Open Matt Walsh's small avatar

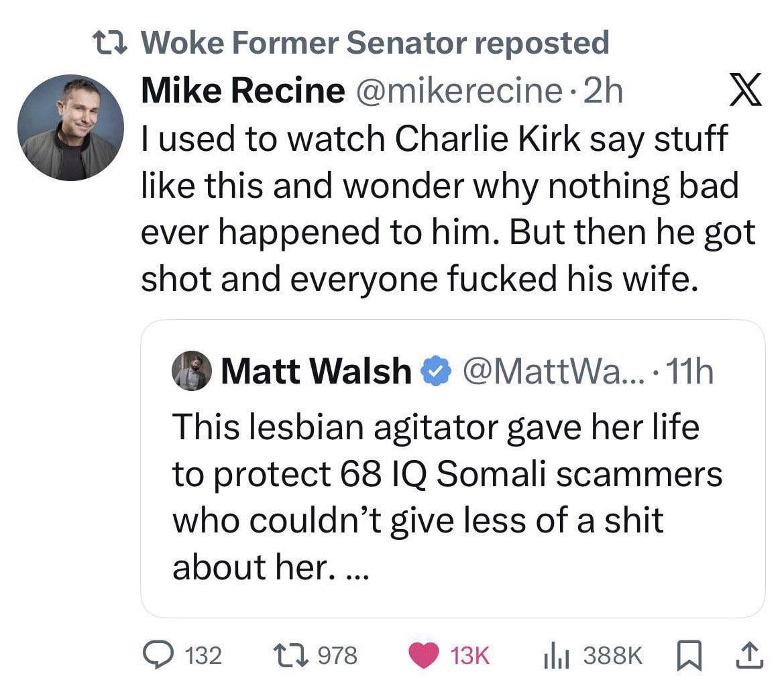click(x=192, y=370)
